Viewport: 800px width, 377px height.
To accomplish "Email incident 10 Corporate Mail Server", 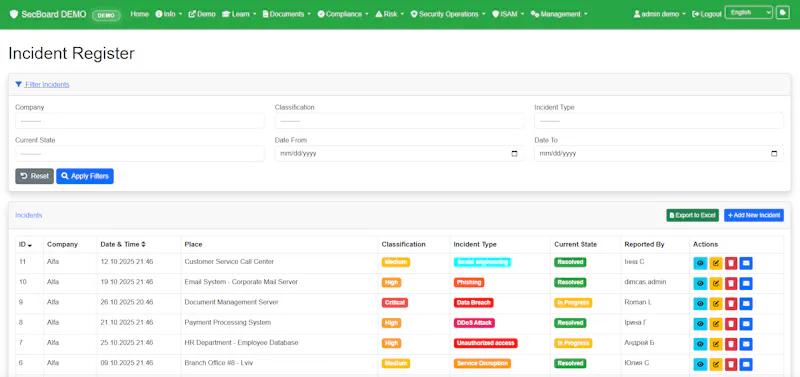I will (x=746, y=284).
